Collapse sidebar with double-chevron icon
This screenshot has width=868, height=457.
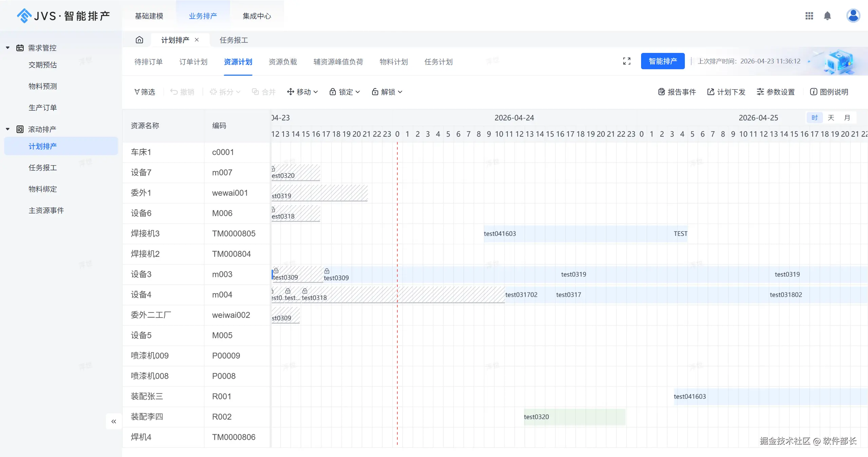coord(114,421)
